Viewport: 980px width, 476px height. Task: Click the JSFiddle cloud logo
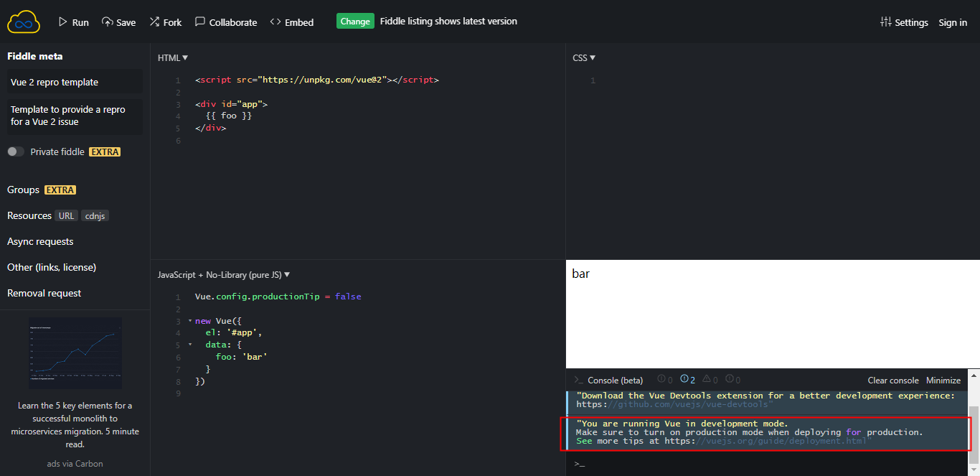24,22
